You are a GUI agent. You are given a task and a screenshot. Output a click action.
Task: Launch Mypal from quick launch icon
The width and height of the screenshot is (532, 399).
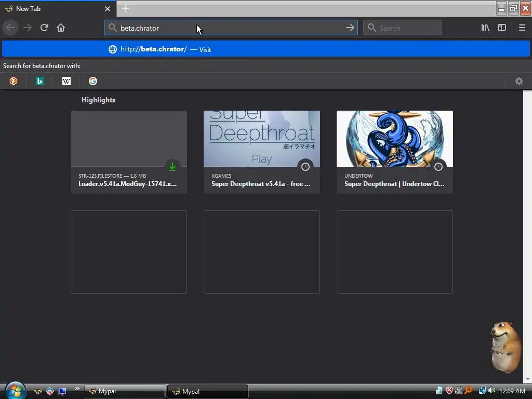pos(38,391)
